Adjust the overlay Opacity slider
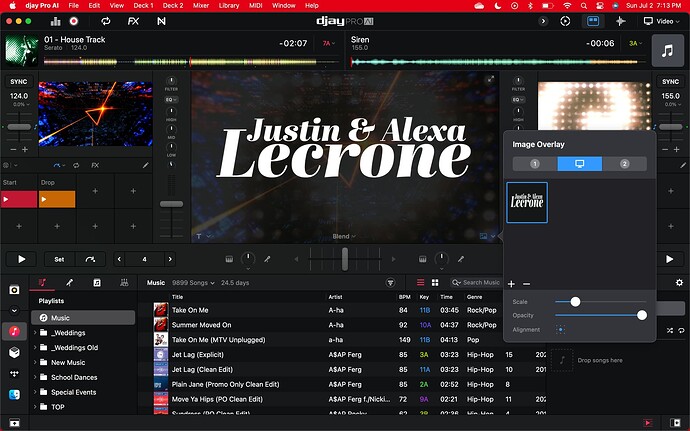This screenshot has width=690, height=431. 642,315
